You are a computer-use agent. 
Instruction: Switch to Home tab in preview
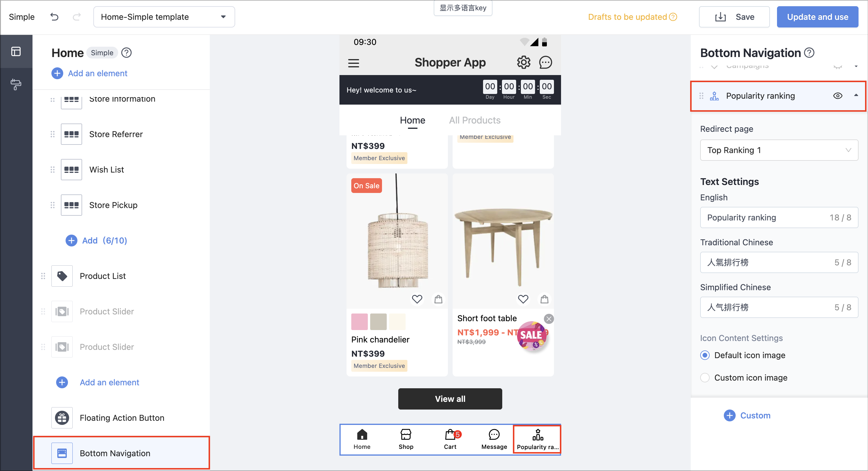(x=412, y=120)
